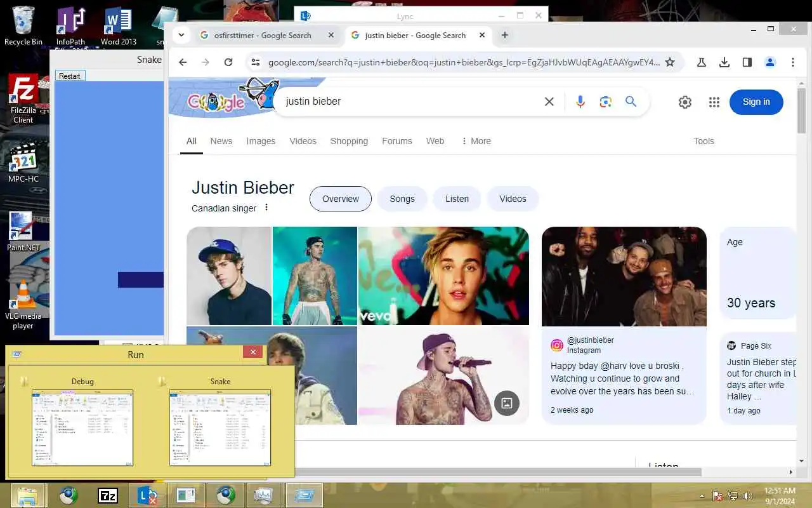Open the FileZilla Client desktop icon
This screenshot has width=812, height=508.
tap(23, 98)
